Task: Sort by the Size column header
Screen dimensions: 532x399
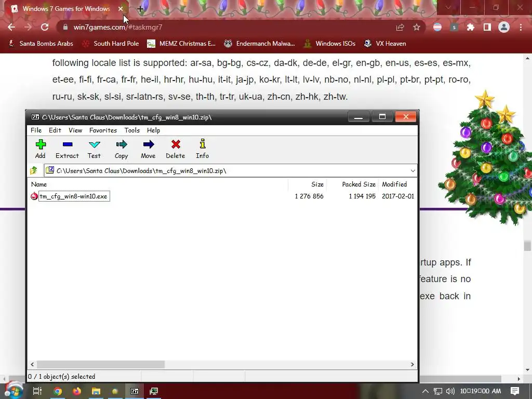Action: point(317,184)
